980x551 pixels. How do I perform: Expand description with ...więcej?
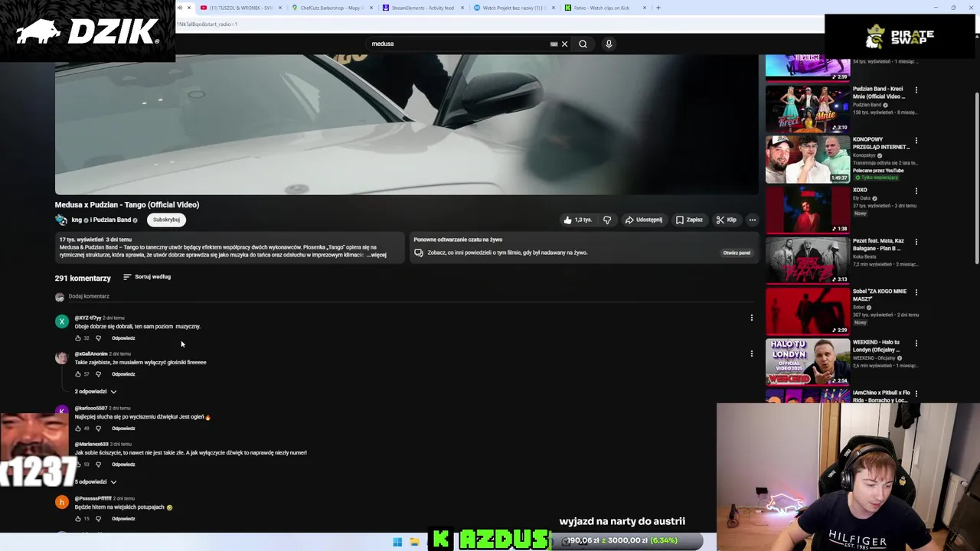(x=377, y=255)
